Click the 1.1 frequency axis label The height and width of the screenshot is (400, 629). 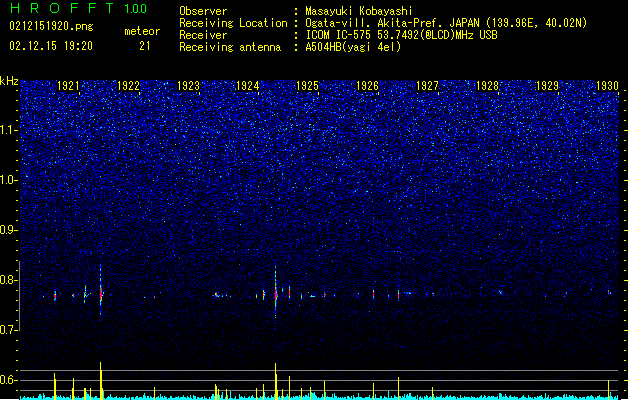click(9, 130)
